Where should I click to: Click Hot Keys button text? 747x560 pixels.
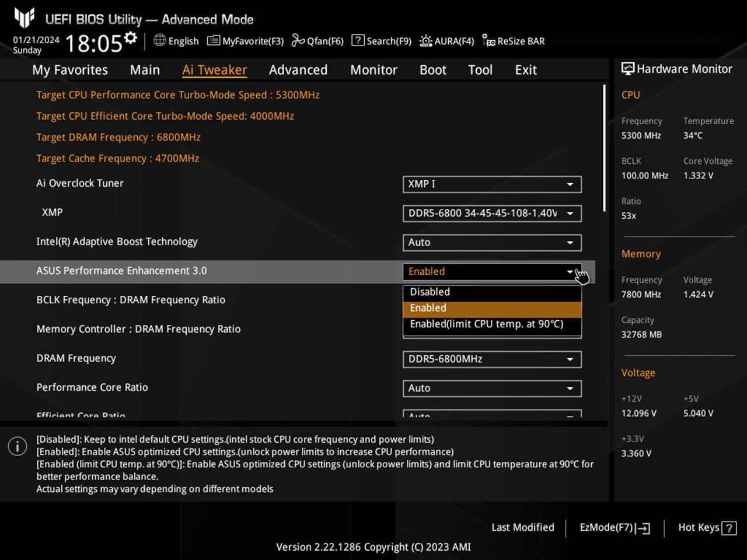coord(699,527)
